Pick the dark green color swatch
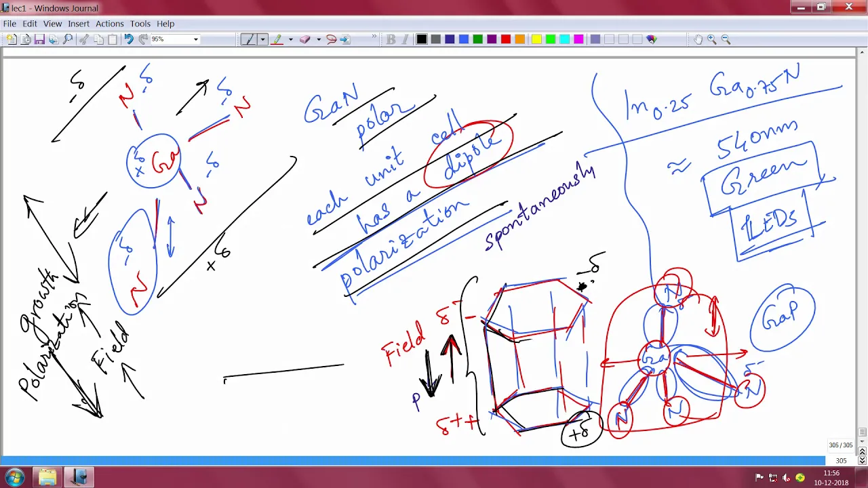The height and width of the screenshot is (488, 868). pos(478,39)
